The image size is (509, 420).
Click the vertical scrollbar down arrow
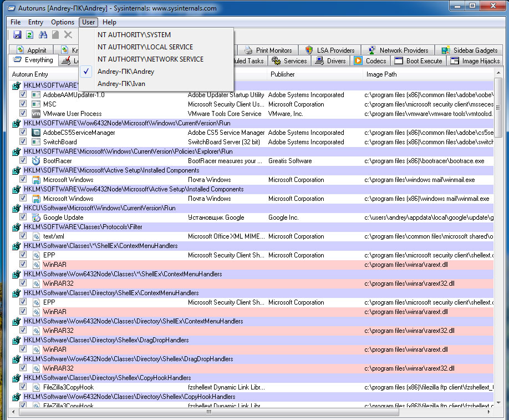(x=498, y=403)
